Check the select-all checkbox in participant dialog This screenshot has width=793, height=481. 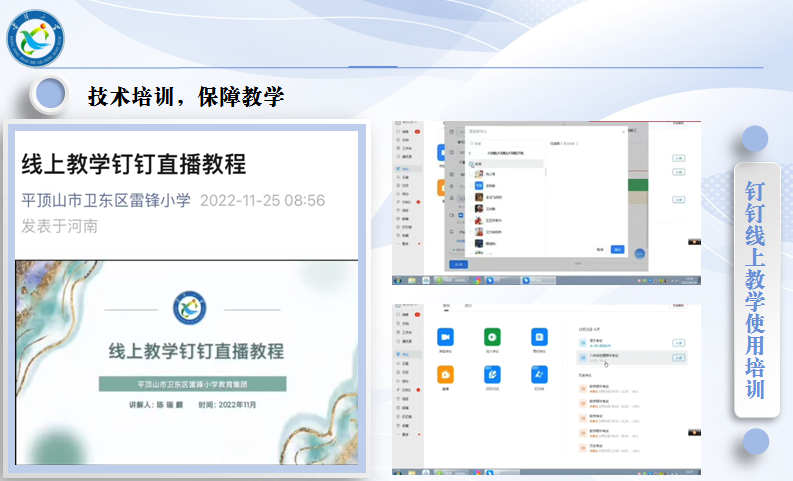pos(471,163)
